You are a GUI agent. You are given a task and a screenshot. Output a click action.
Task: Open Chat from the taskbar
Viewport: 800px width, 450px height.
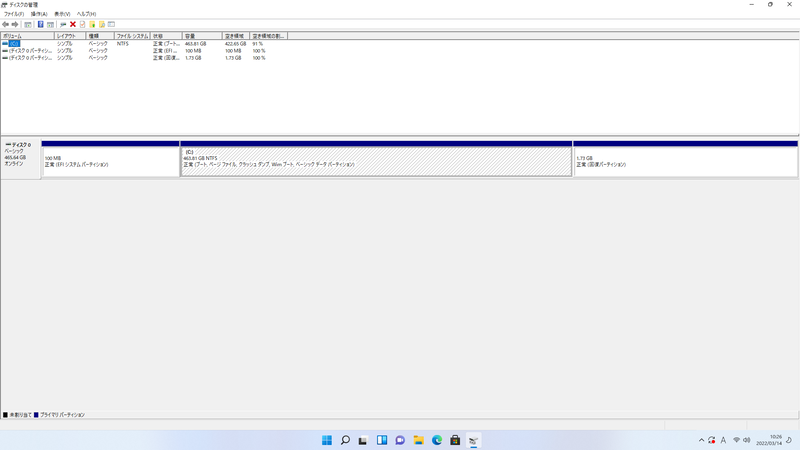pyautogui.click(x=400, y=440)
